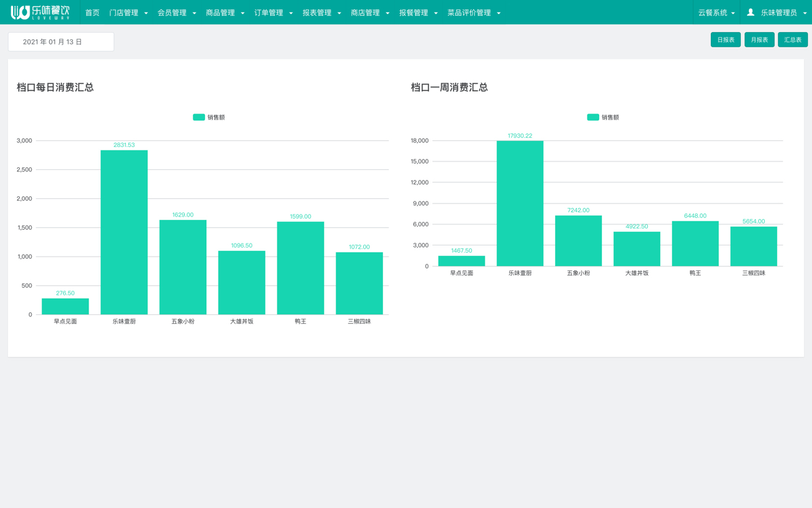This screenshot has height=508, width=812.
Task: Click the 鸭王 axis label in the daily chart
Action: 300,322
